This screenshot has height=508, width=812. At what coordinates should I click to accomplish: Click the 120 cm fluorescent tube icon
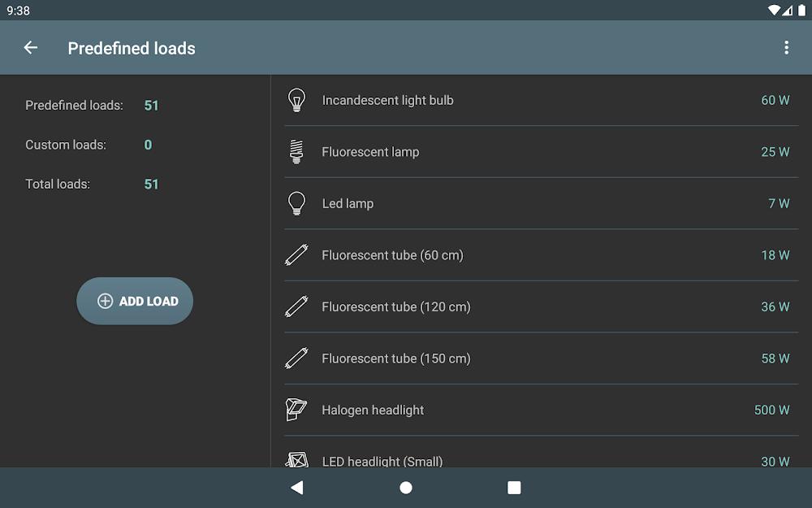click(296, 306)
